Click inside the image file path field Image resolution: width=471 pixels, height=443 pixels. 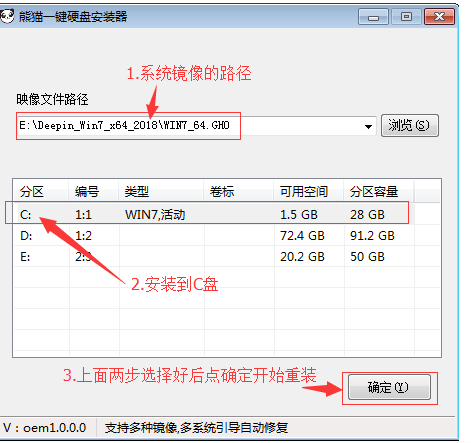[196, 126]
